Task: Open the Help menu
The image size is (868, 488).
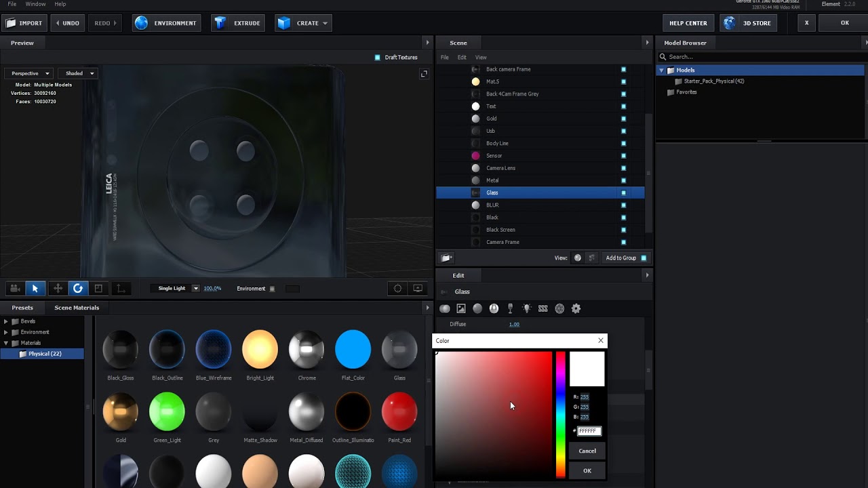Action: [60, 4]
